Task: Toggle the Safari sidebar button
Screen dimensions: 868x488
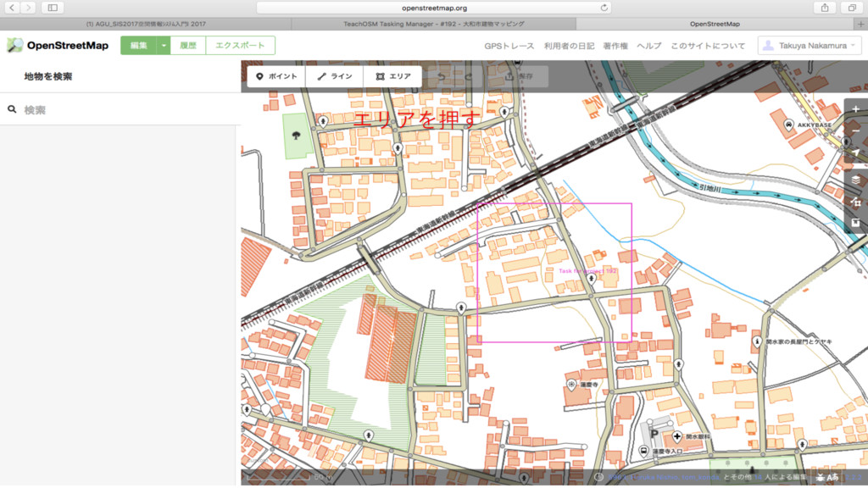Action: tap(52, 8)
